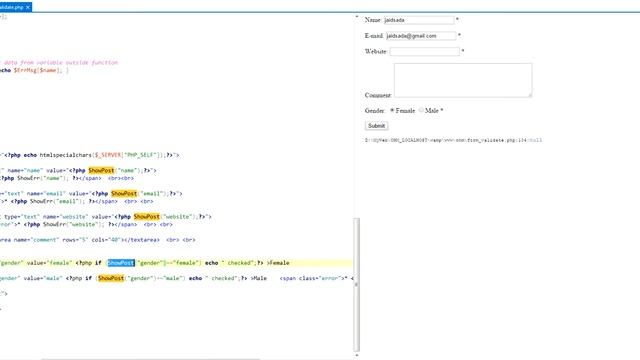Click ShowPost highlighted in the name input line

[x=101, y=171]
